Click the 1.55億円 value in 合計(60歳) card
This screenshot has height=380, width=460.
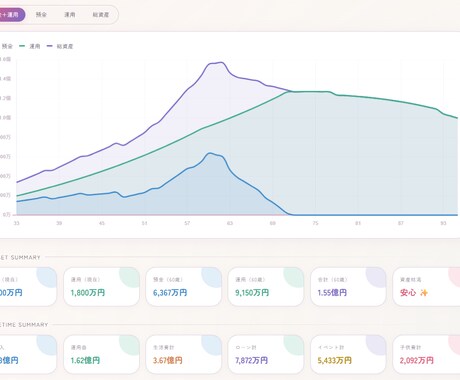pos(332,293)
